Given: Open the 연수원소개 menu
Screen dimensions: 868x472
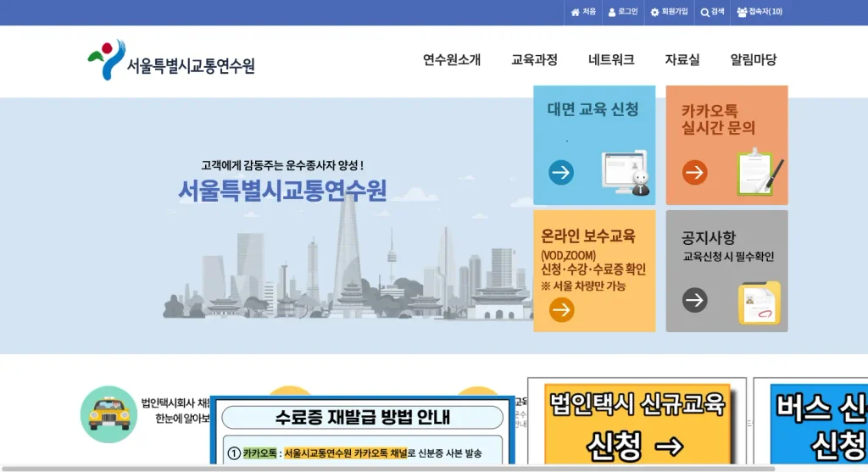Looking at the screenshot, I should coord(452,60).
